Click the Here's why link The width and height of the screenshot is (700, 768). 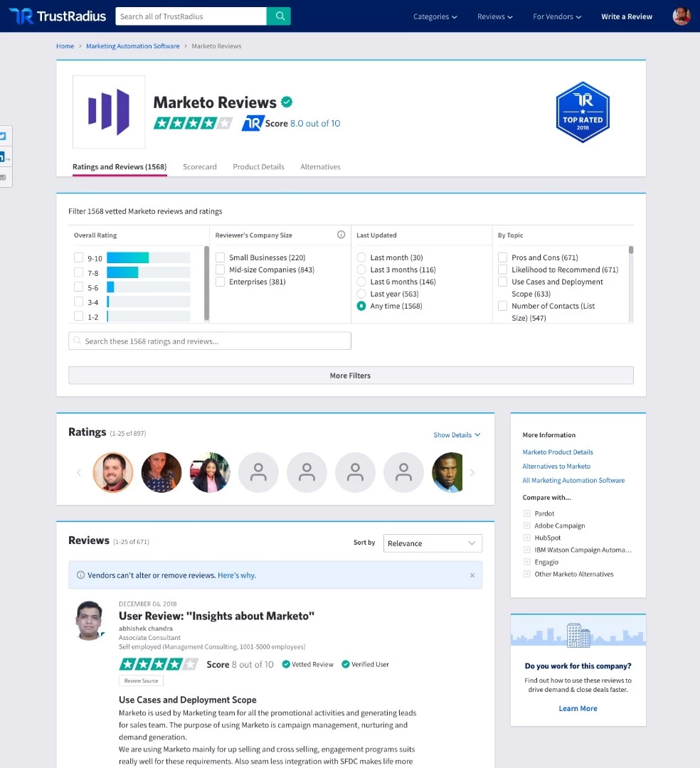[x=237, y=575]
